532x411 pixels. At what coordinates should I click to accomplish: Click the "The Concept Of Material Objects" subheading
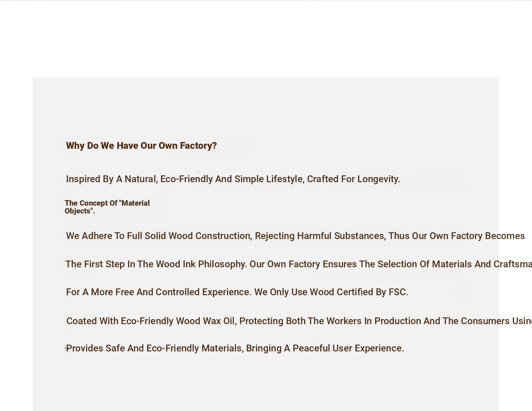click(107, 207)
